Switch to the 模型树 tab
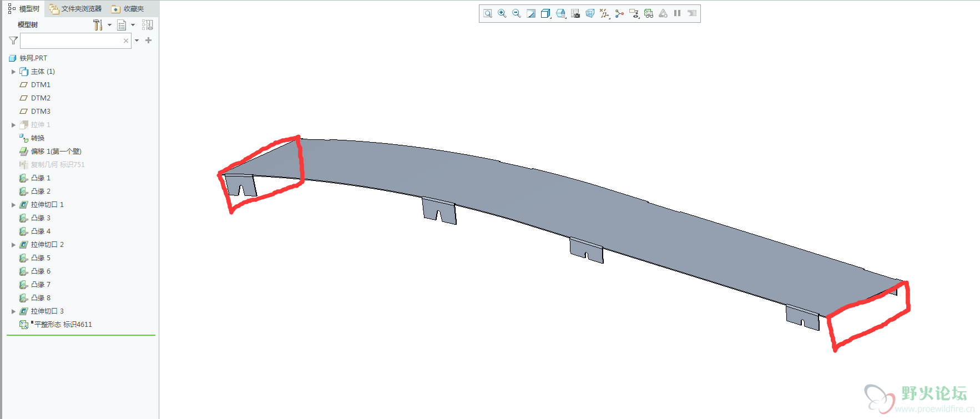The height and width of the screenshot is (419, 980). click(x=24, y=9)
